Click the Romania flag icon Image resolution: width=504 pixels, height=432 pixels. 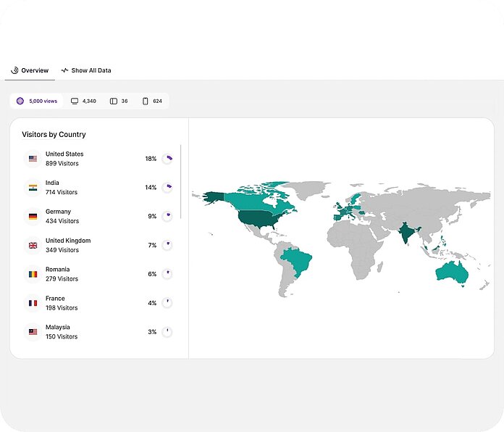(33, 275)
